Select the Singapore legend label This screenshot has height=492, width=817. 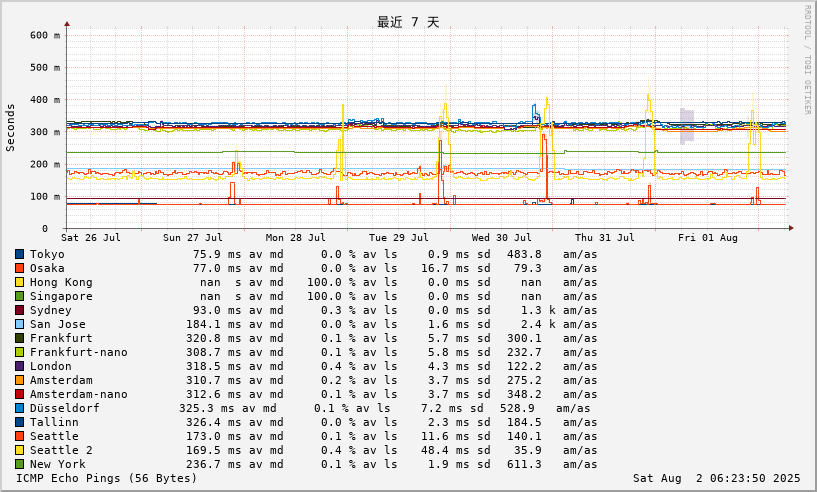[61, 297]
